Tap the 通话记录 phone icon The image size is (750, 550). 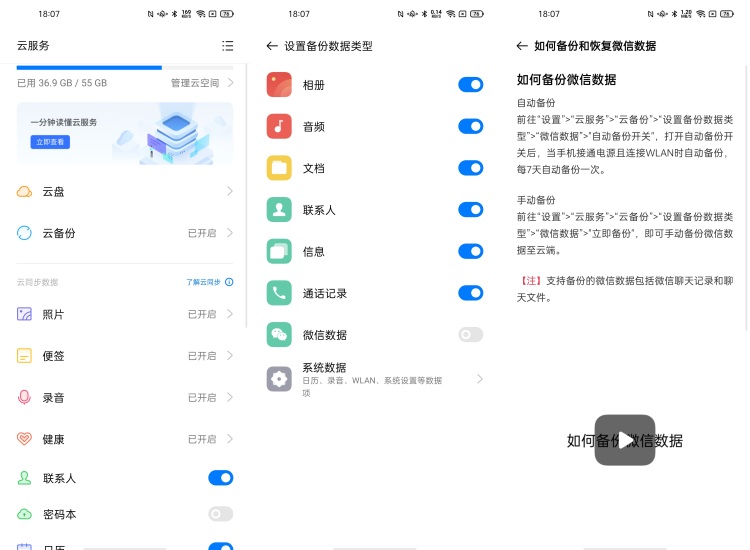coord(279,293)
